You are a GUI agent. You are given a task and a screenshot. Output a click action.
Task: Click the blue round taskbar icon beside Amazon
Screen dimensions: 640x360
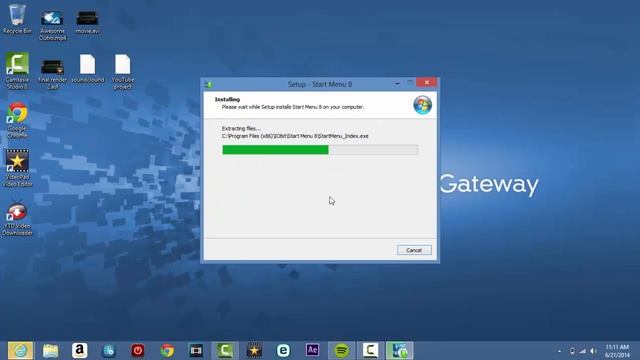(109, 351)
